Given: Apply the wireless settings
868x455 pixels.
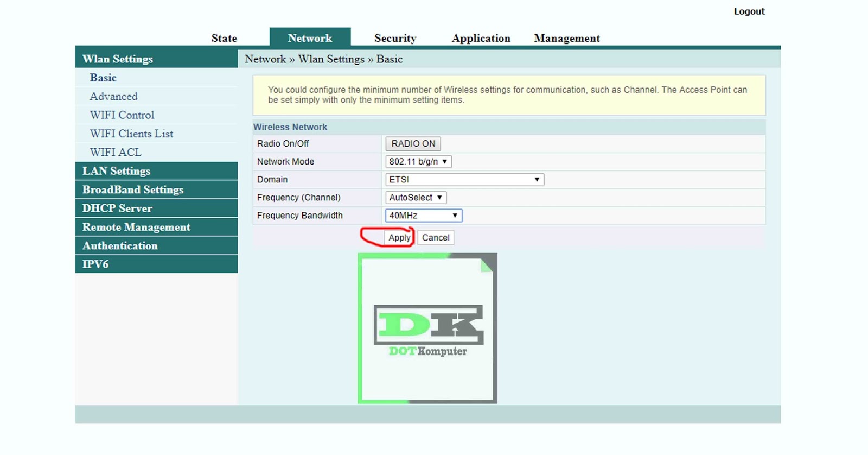Looking at the screenshot, I should pyautogui.click(x=399, y=238).
